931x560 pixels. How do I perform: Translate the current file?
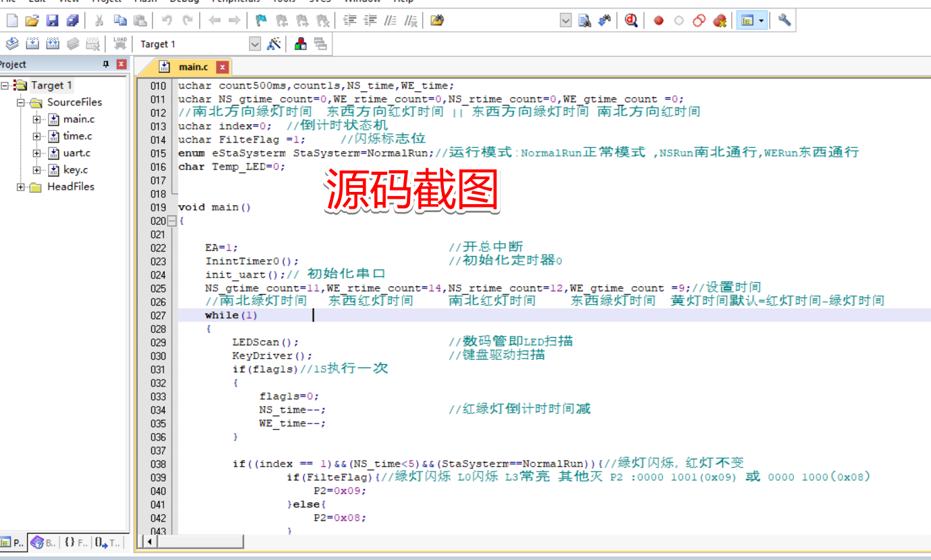[12, 44]
